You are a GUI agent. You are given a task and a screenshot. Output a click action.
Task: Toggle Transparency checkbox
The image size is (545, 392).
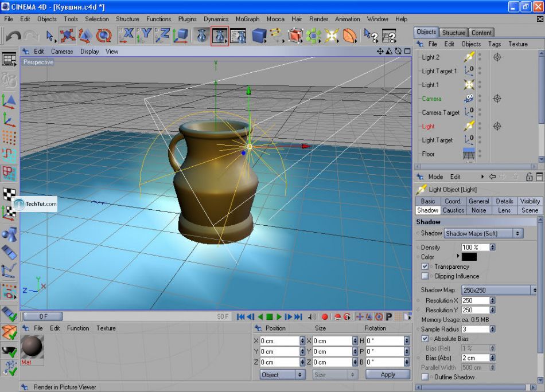pos(425,266)
